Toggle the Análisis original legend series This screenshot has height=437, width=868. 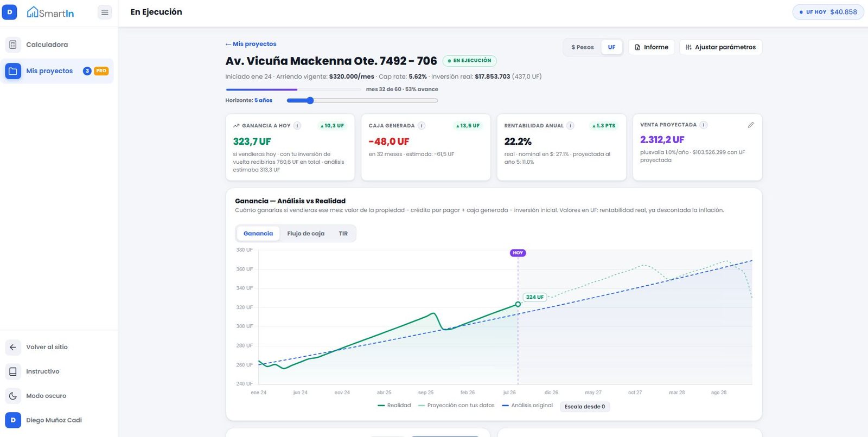[x=528, y=406]
